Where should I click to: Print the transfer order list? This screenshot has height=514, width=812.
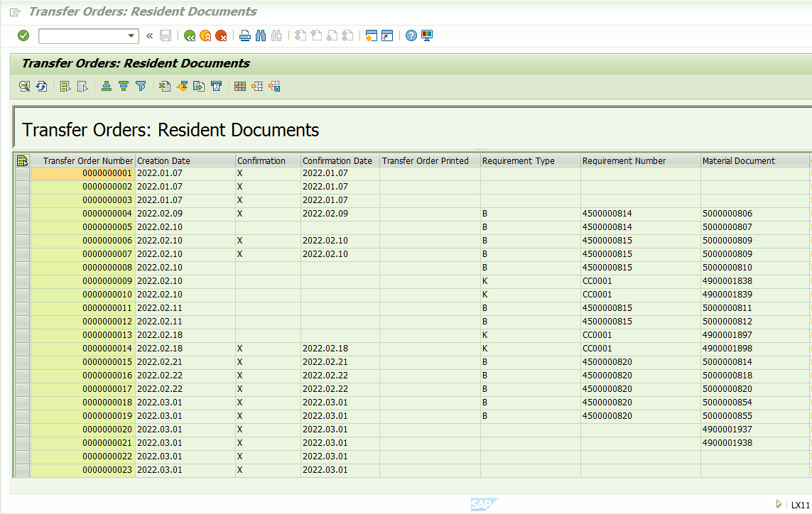coord(244,35)
